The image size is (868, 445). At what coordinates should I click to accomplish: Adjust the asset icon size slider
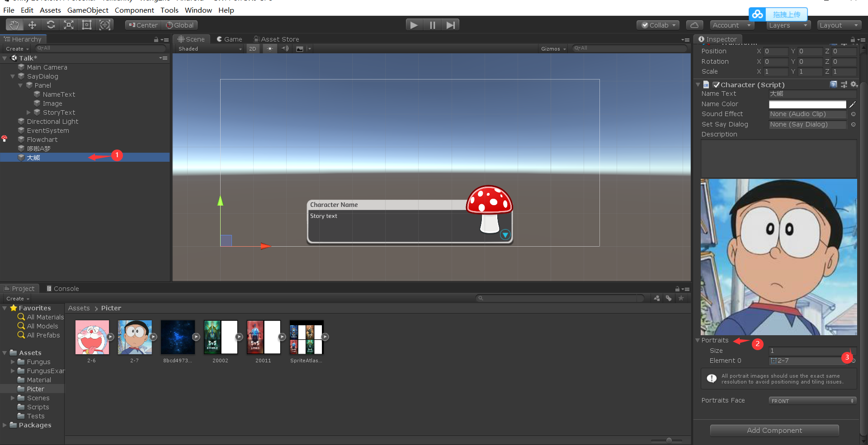click(x=669, y=440)
